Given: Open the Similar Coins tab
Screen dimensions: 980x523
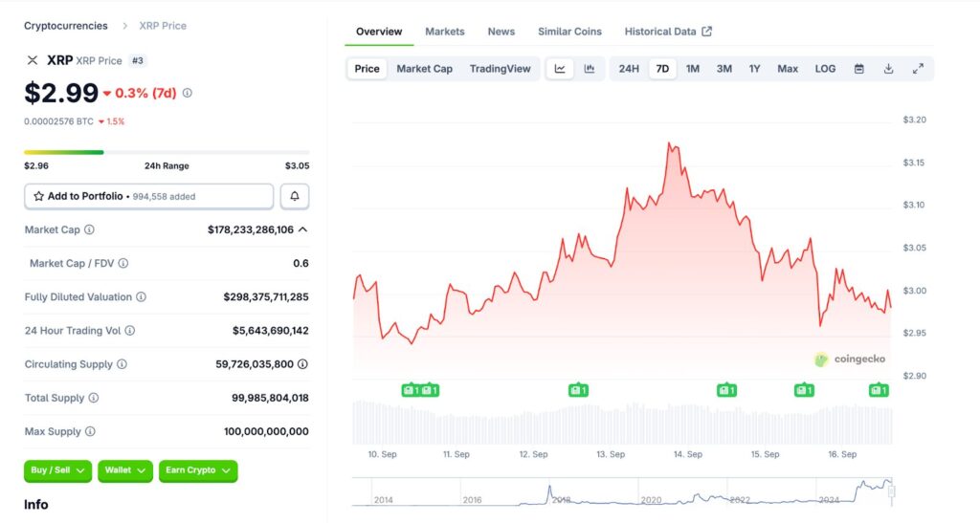Looking at the screenshot, I should point(569,32).
